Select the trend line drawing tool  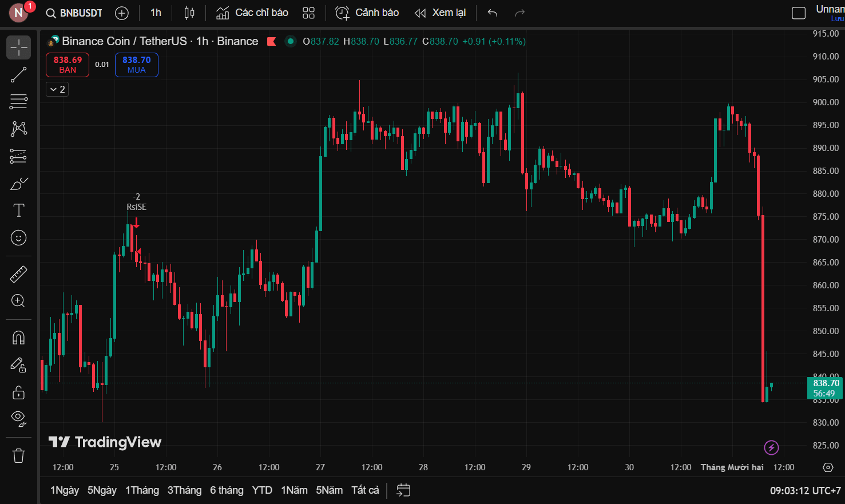(x=18, y=74)
